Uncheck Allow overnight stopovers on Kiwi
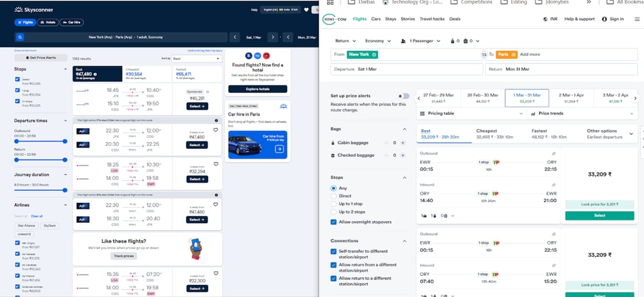Viewport: 644px width, 297px height. coord(333,222)
